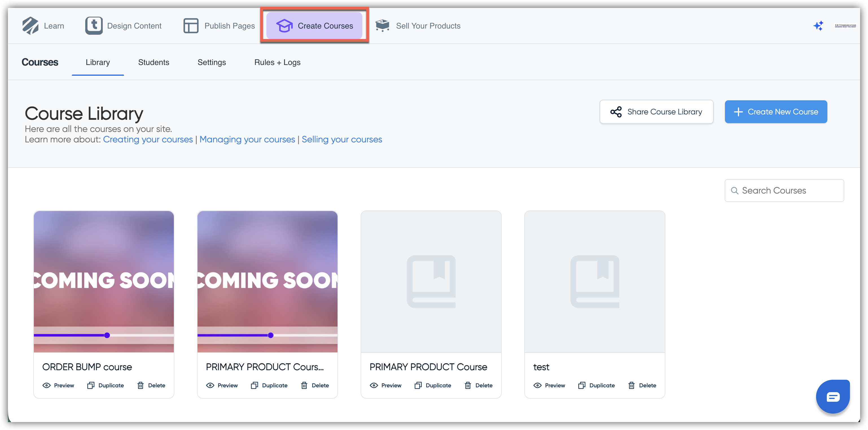
Task: Click the Create New Course button
Action: [776, 112]
